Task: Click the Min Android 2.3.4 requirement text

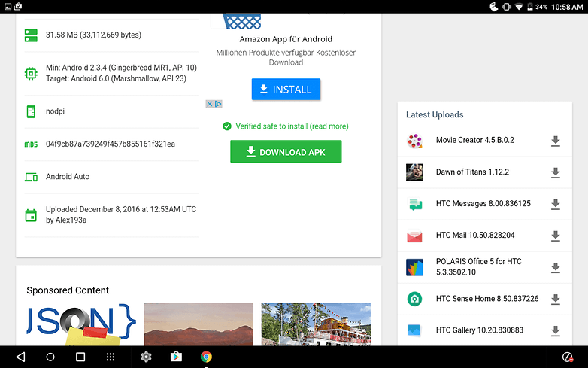Action: point(121,68)
